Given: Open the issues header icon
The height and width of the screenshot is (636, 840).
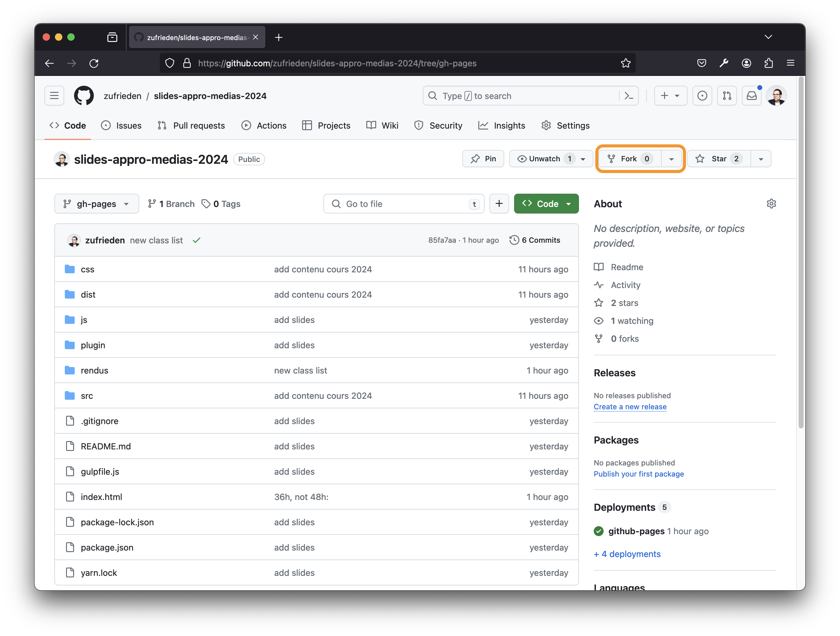Looking at the screenshot, I should [x=702, y=96].
